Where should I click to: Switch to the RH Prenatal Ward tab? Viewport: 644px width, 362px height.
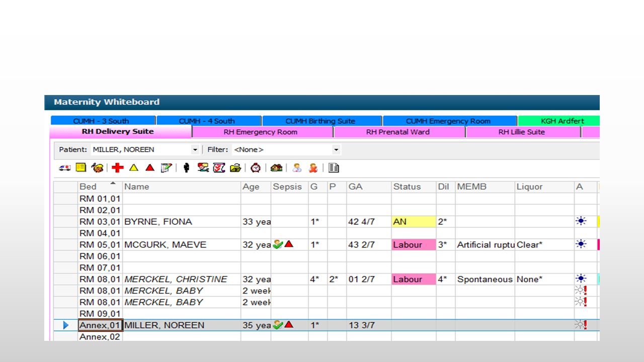pos(399,132)
